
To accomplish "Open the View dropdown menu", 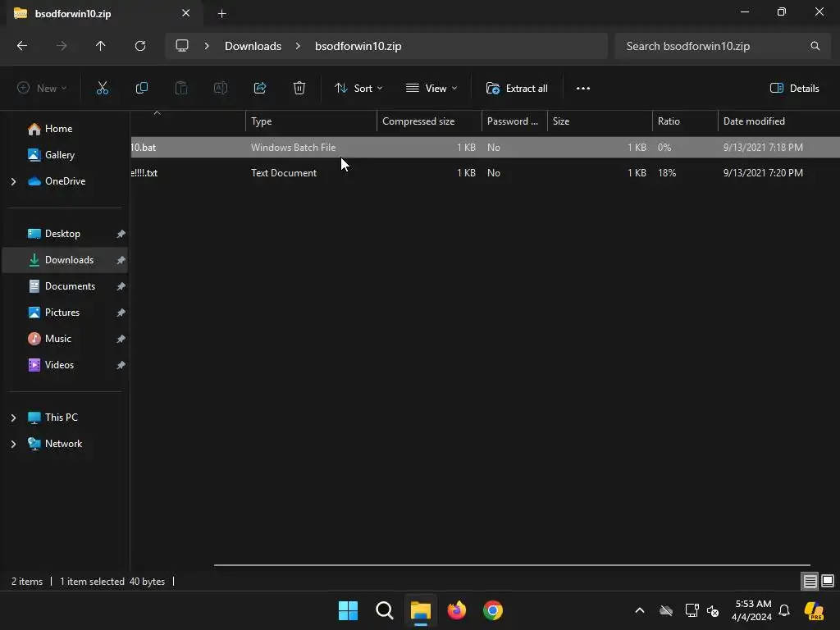I will (431, 89).
